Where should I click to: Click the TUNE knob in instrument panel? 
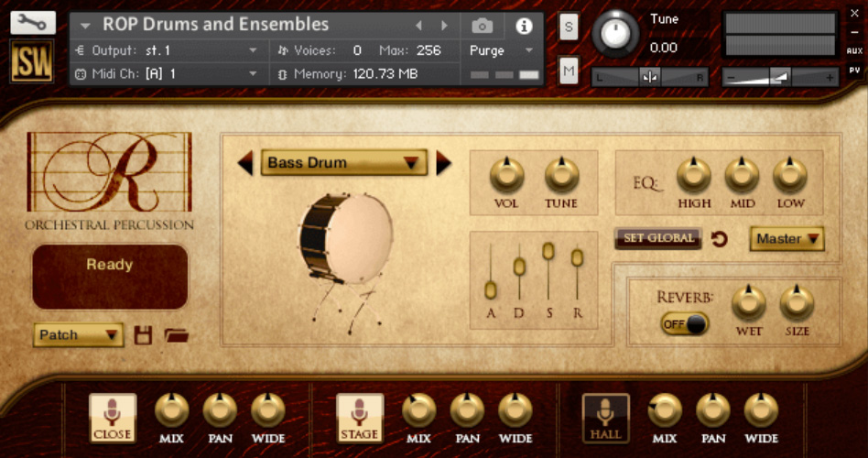click(561, 175)
